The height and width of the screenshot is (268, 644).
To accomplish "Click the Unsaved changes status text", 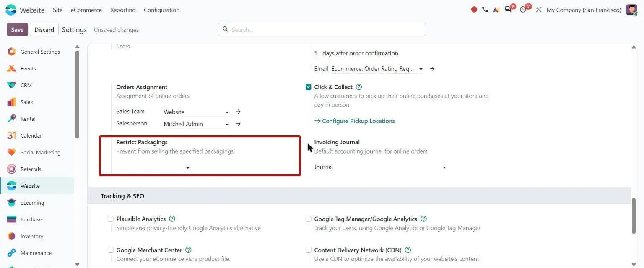I will pos(116,30).
